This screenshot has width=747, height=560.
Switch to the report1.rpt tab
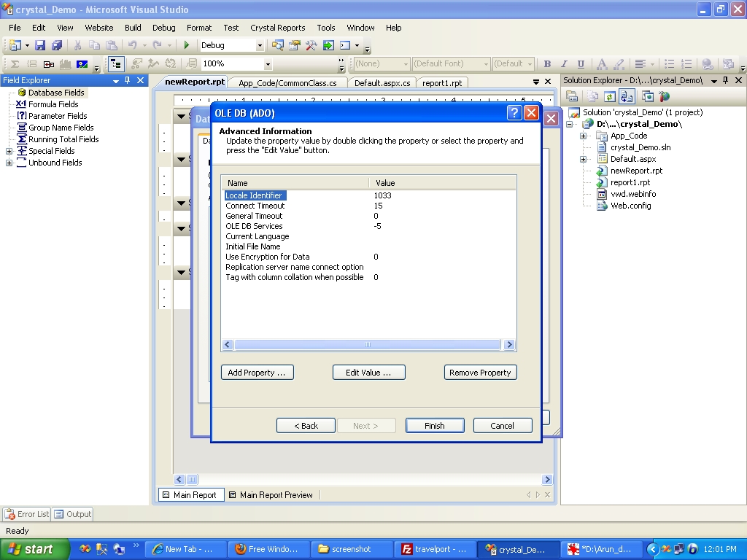tap(444, 82)
